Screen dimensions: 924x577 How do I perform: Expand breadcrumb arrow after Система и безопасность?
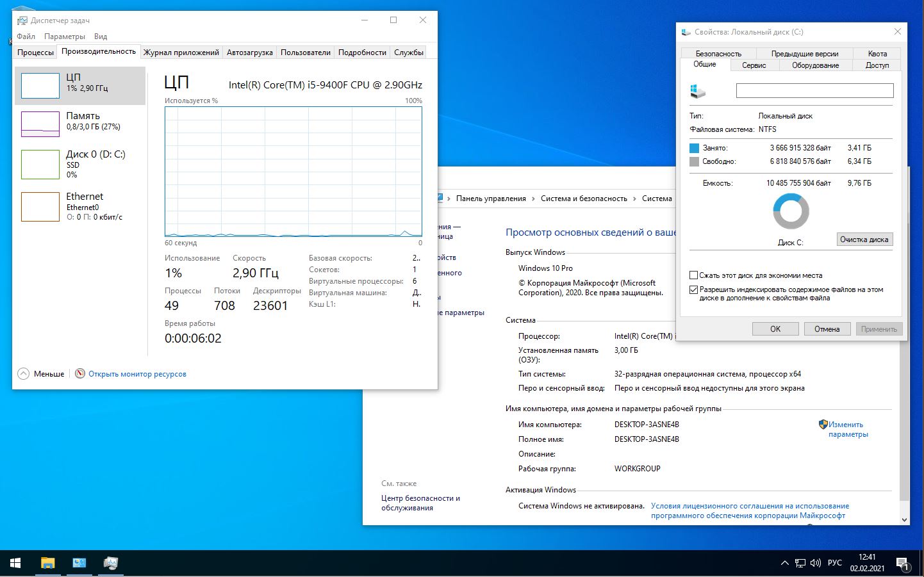634,199
